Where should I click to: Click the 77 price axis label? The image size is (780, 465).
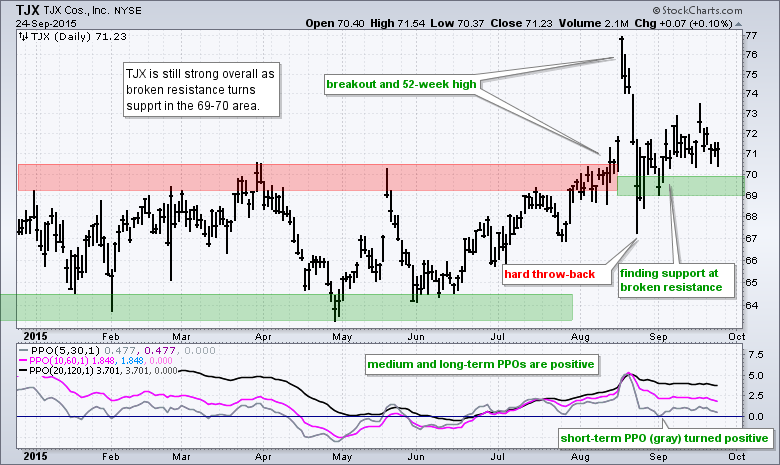tap(751, 36)
